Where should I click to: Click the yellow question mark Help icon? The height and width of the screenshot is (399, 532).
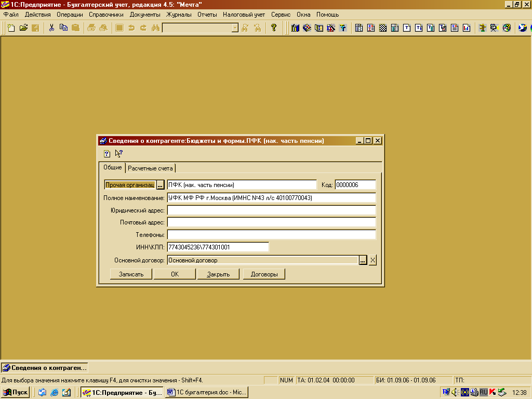point(273,28)
